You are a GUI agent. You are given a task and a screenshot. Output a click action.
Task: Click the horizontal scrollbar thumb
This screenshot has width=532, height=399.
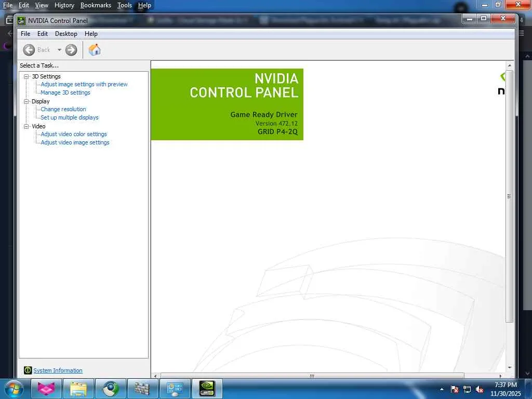coord(312,376)
